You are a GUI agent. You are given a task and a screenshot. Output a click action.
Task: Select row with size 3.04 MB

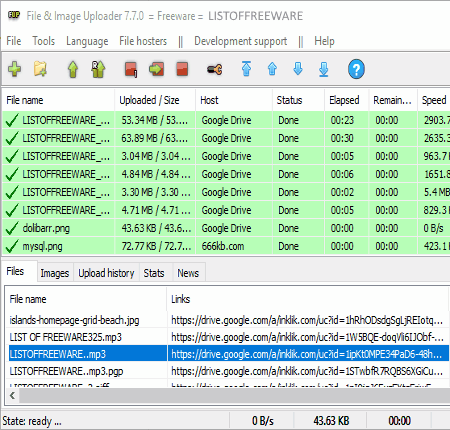click(x=226, y=156)
